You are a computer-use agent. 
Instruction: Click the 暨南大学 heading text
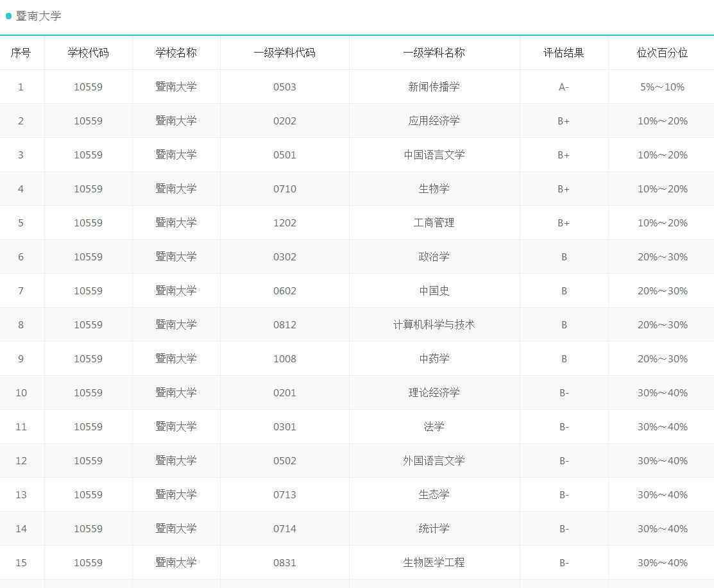pos(38,16)
